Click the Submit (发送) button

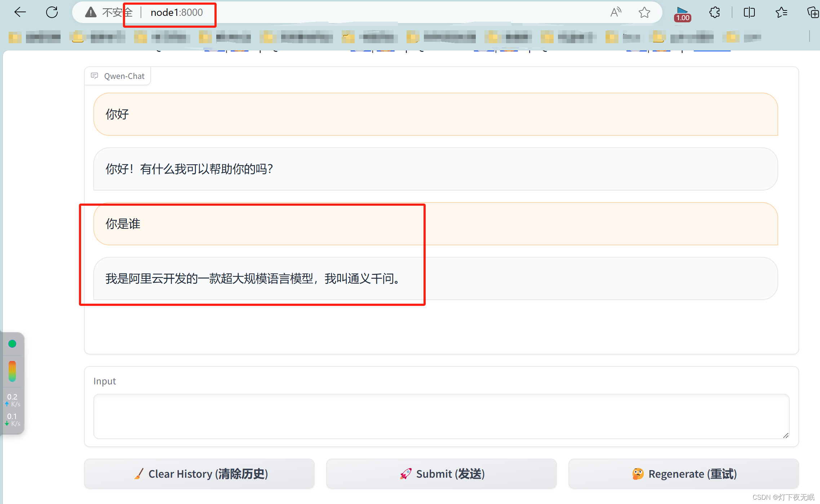click(442, 474)
